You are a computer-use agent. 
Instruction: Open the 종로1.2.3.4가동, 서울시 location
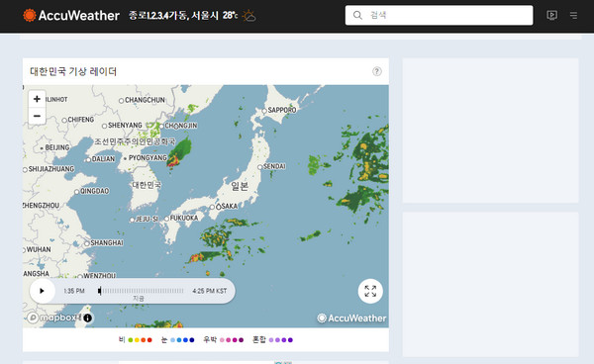tap(174, 16)
